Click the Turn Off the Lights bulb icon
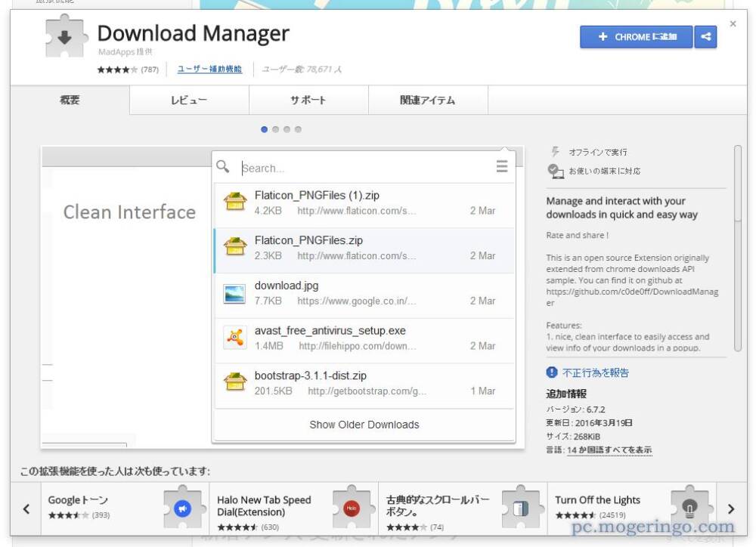This screenshot has width=756, height=547. click(690, 508)
